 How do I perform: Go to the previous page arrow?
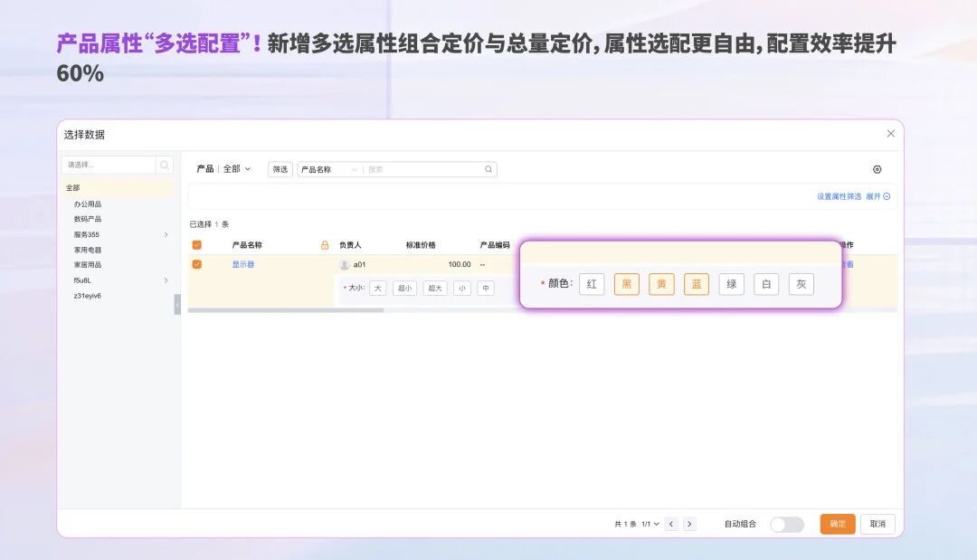pos(671,524)
